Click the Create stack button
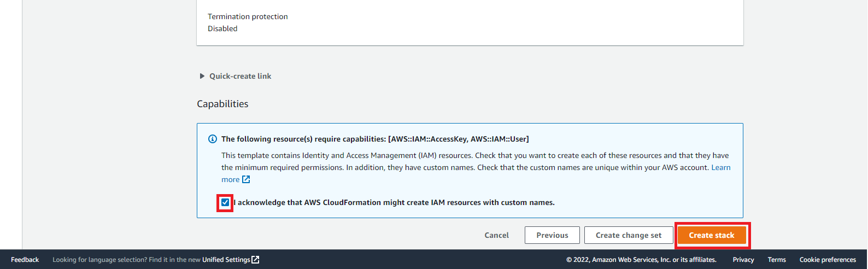The height and width of the screenshot is (269, 868). 712,235
